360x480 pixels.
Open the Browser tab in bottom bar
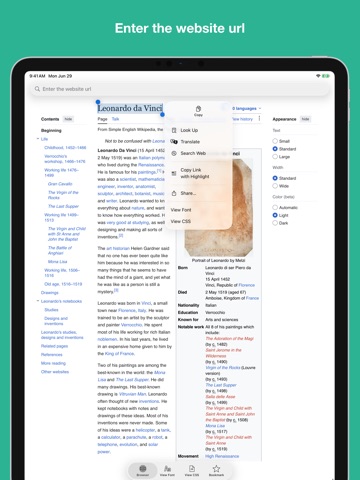click(x=143, y=471)
